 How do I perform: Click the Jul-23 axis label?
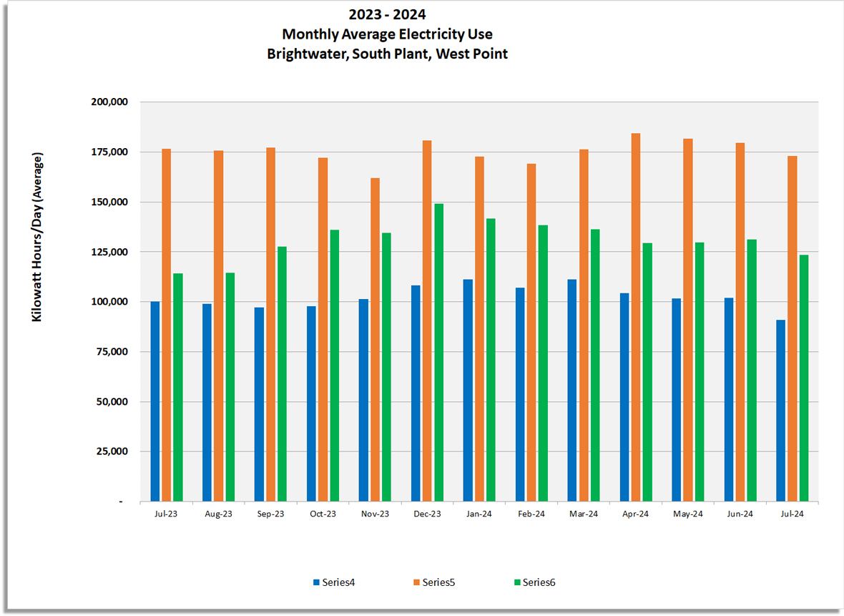(x=166, y=514)
